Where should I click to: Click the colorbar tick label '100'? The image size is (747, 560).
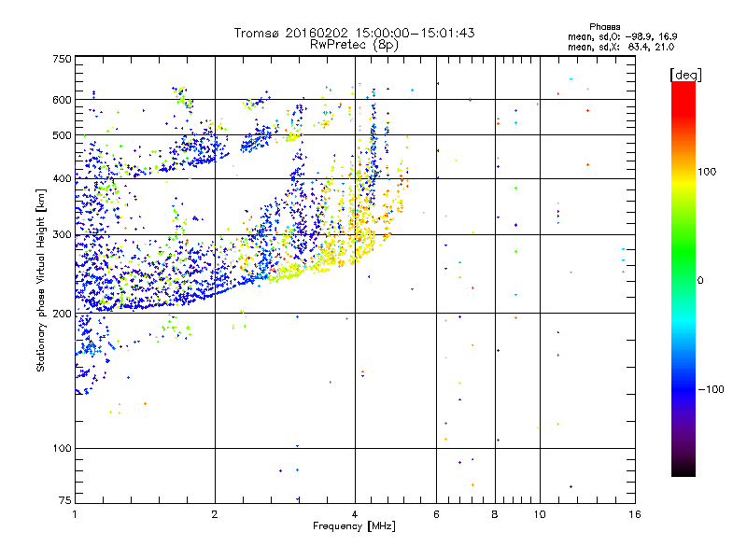coord(707,172)
